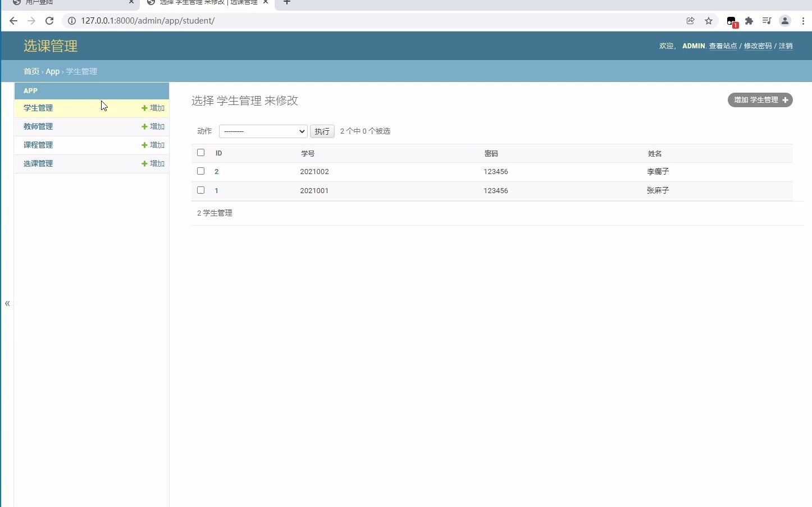
Task: Click the 选课管理 site title
Action: [x=51, y=46]
